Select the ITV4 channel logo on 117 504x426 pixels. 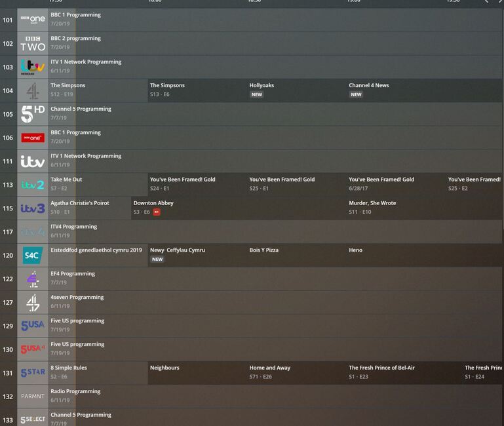(x=33, y=232)
